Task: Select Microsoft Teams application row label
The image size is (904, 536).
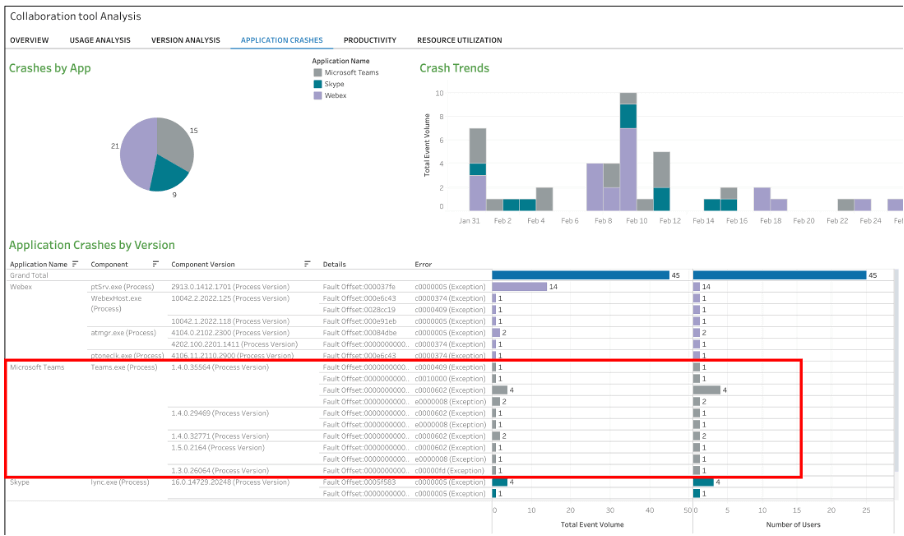Action: point(37,367)
